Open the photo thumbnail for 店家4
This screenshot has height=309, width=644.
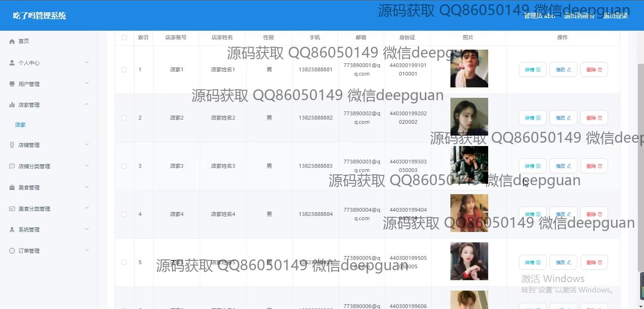click(469, 213)
